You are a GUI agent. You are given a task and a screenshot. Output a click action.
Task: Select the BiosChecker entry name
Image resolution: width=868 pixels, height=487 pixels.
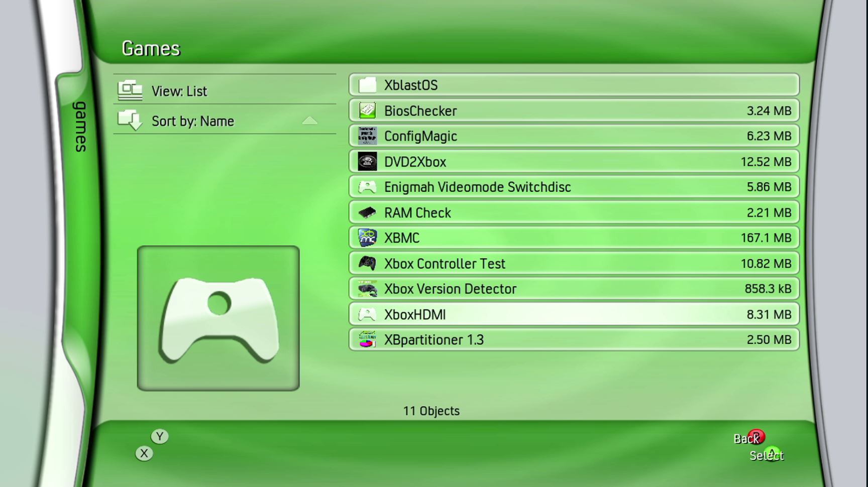tap(420, 111)
